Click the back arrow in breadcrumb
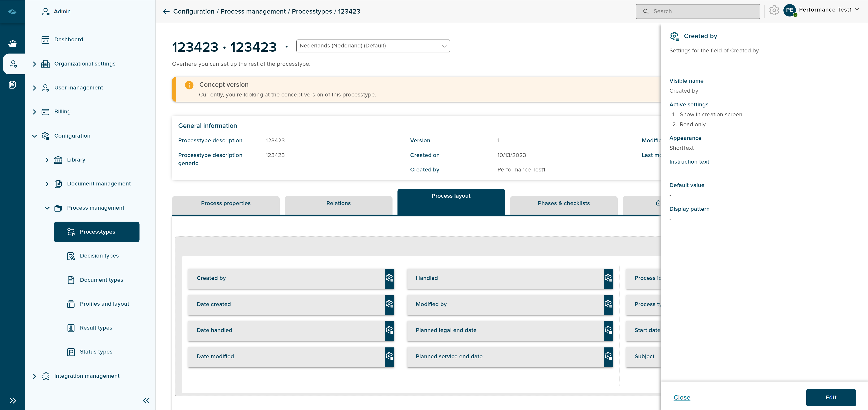868x410 pixels. 166,12
